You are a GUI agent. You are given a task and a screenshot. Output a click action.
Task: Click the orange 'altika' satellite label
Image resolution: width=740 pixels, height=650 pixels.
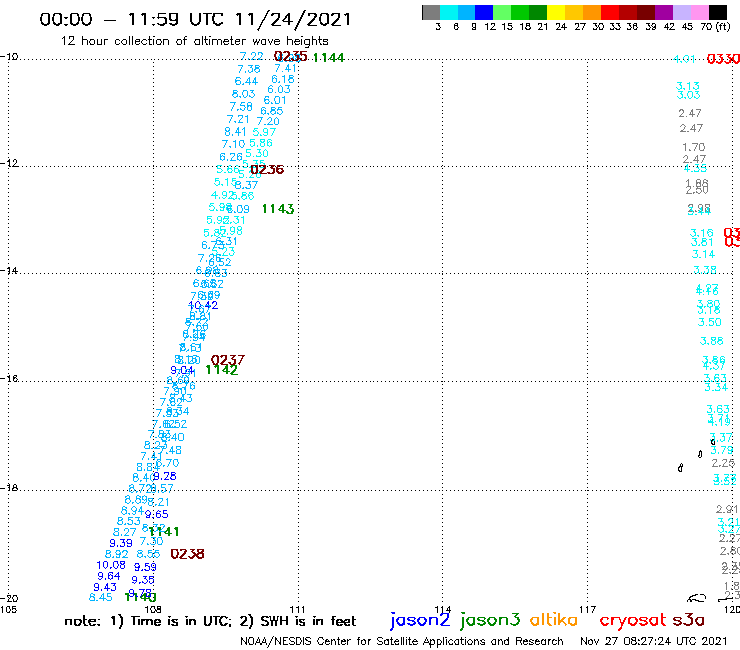pyautogui.click(x=554, y=619)
